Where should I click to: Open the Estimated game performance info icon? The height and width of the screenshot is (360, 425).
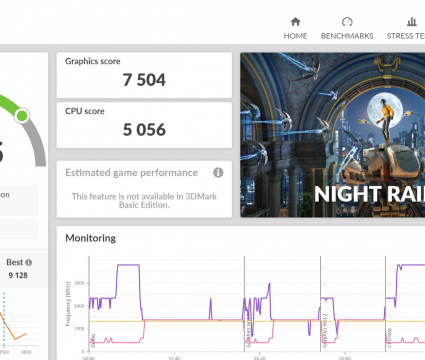[218, 173]
